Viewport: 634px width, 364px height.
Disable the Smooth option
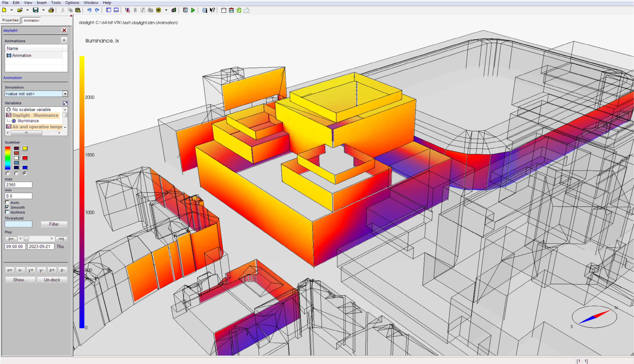[7, 207]
